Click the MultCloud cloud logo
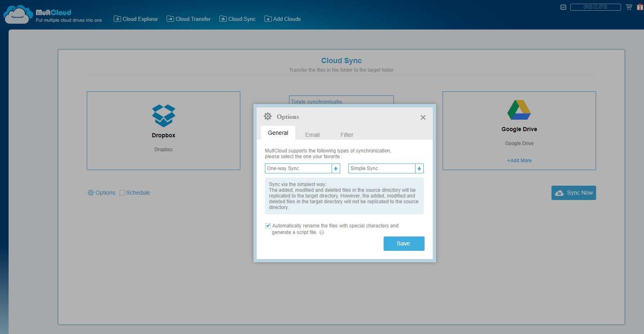This screenshot has height=334, width=644. [18, 14]
